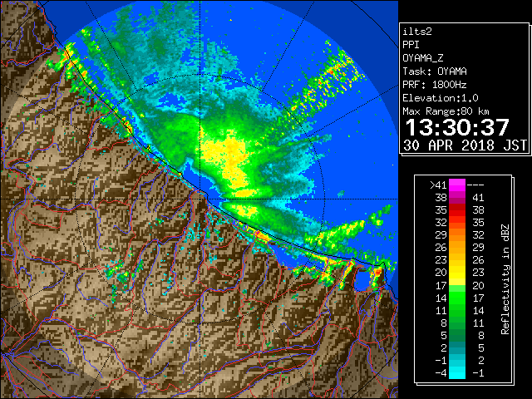Click the cyan swatch at legend bottom
Viewport: 532px width, 399px height.
(x=457, y=372)
